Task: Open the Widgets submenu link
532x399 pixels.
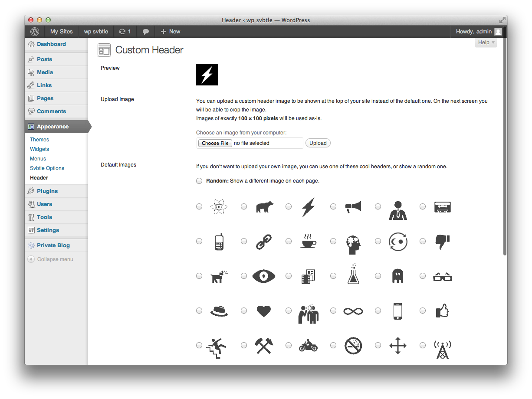Action: pos(39,149)
